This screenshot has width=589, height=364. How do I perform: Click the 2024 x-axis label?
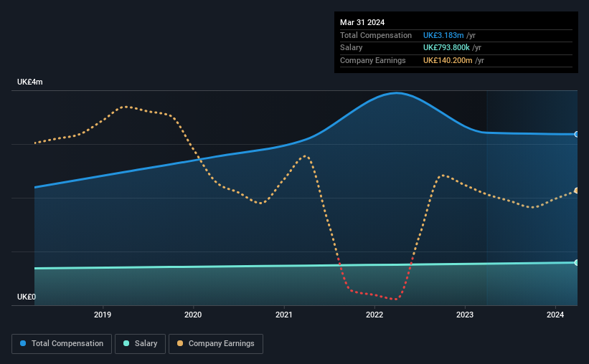click(x=555, y=315)
